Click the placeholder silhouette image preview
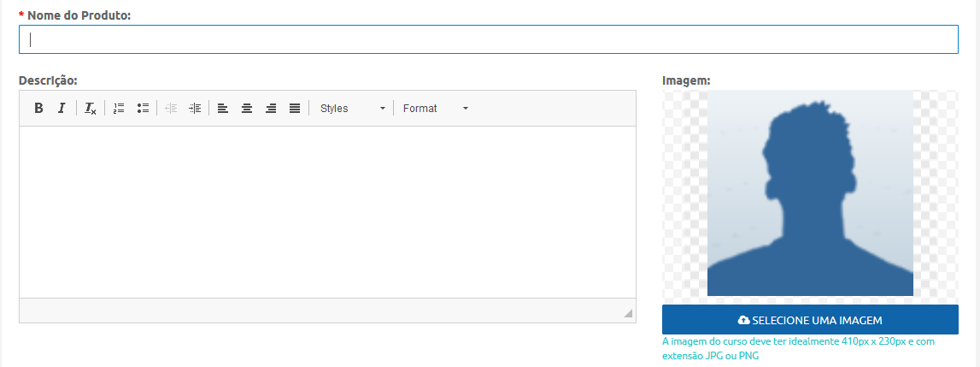Viewport: 980px width, 367px height. (810, 193)
